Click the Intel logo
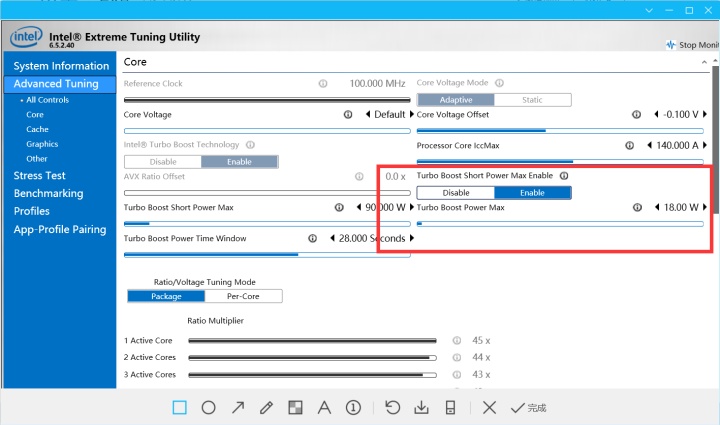 (27, 37)
